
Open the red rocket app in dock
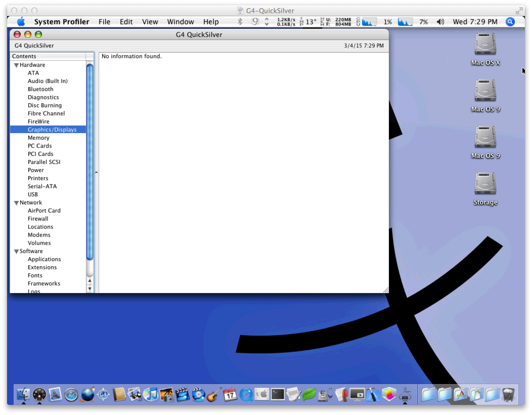[341, 394]
